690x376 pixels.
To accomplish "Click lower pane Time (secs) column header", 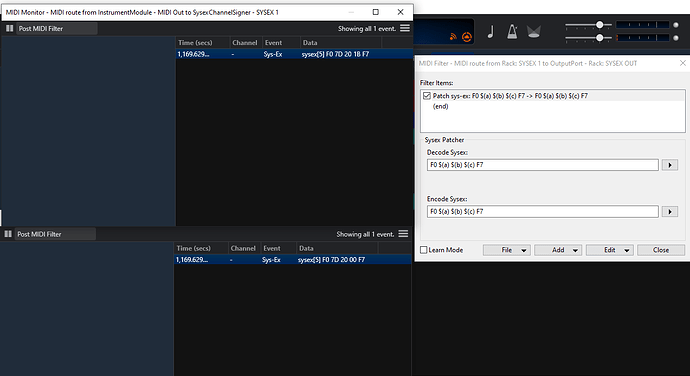I will pos(201,248).
